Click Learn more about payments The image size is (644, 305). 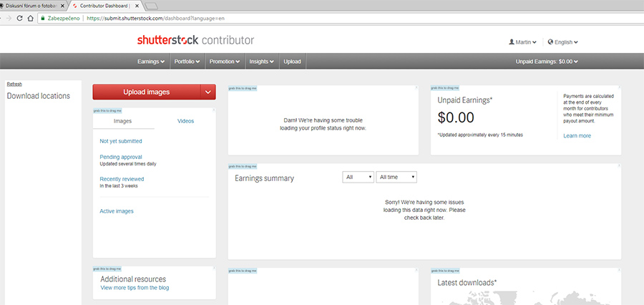click(577, 135)
